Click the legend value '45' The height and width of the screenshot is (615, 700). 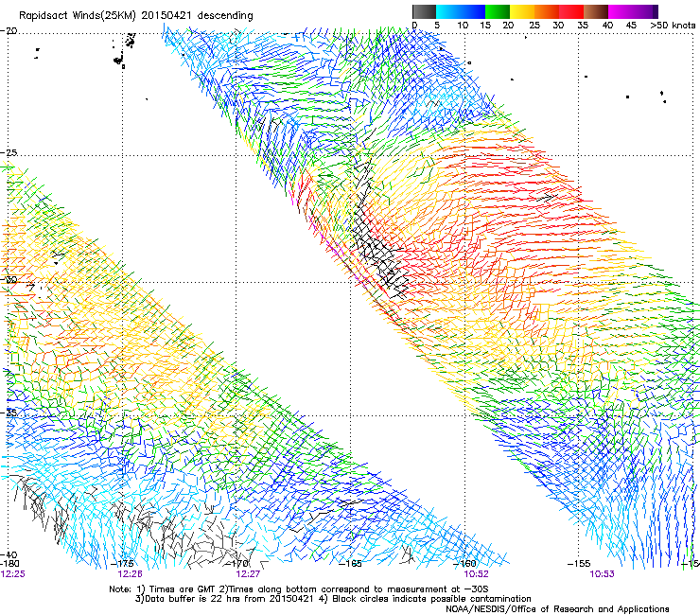[x=631, y=26]
